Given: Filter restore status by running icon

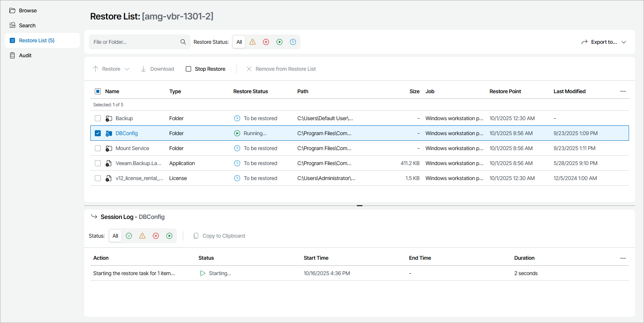Looking at the screenshot, I should [279, 42].
